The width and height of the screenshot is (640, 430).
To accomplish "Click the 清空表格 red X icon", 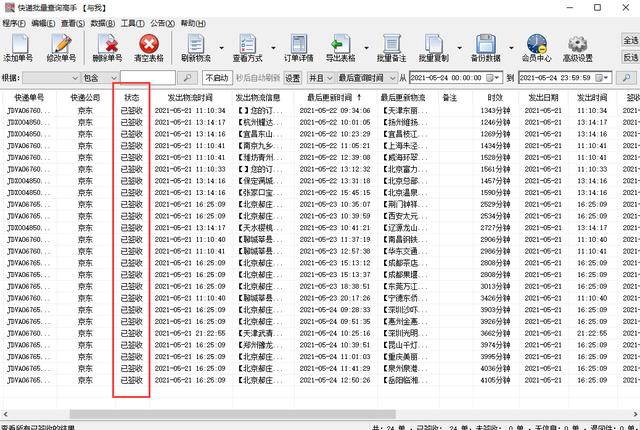I will point(149,48).
